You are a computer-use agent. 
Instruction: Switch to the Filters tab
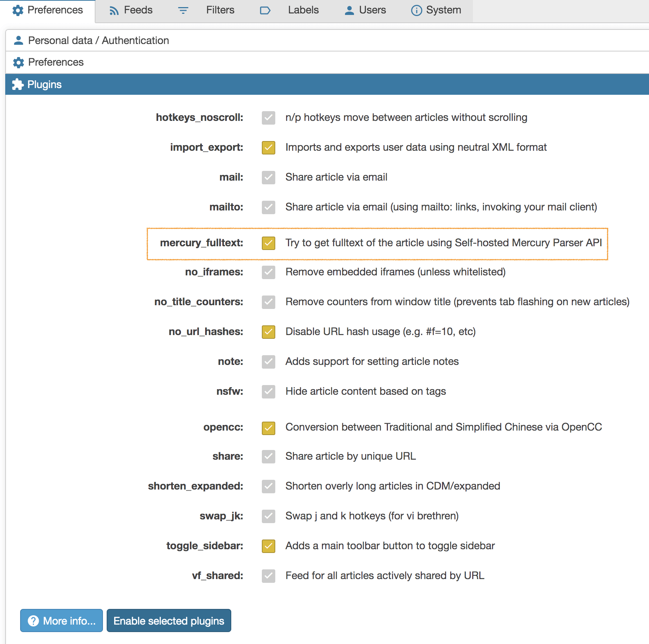(x=206, y=10)
